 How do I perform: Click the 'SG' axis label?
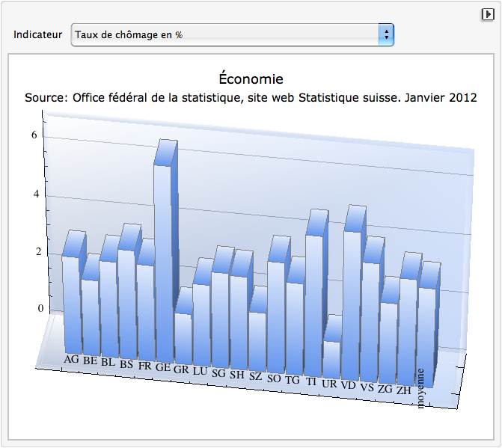[218, 372]
